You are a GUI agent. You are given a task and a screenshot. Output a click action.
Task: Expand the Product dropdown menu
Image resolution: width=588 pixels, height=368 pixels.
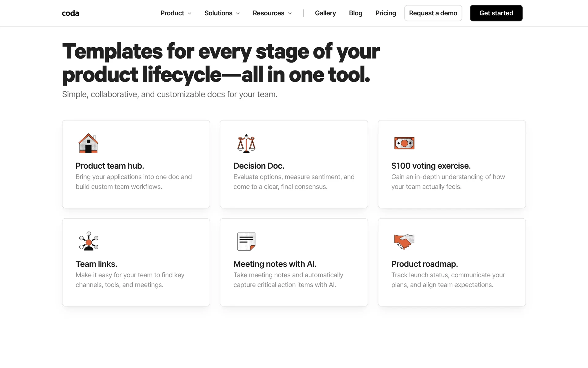pos(176,13)
